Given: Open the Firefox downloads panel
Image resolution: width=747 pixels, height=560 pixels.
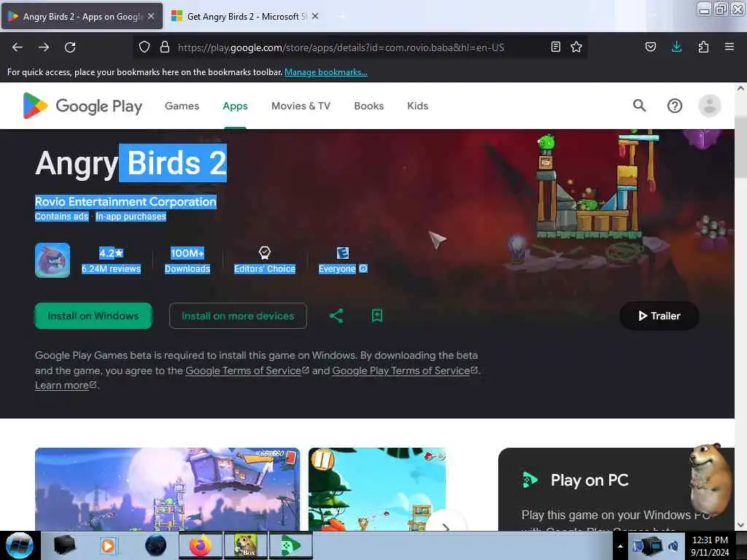Looking at the screenshot, I should [676, 47].
